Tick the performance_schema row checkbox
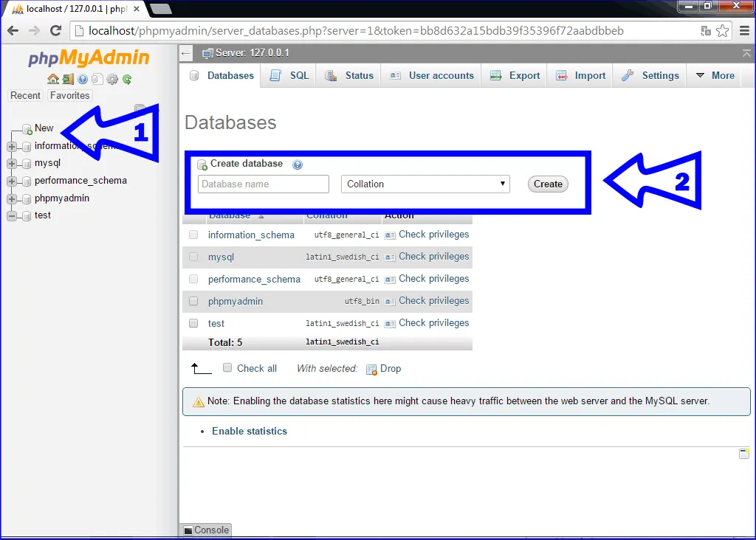Image resolution: width=756 pixels, height=540 pixels. point(193,279)
